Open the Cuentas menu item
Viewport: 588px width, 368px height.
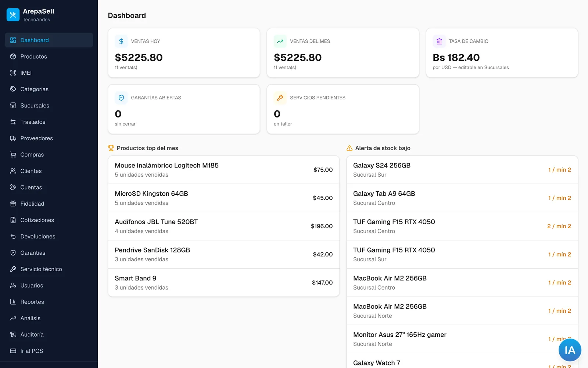point(49,187)
